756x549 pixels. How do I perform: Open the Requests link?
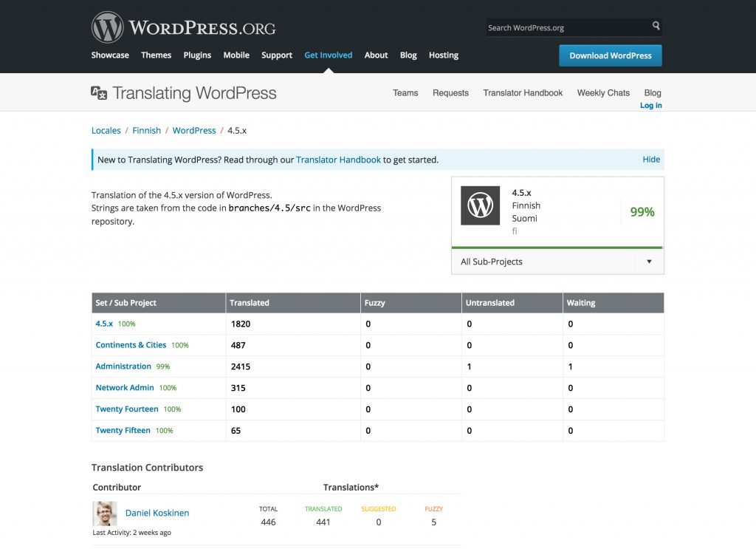[x=450, y=92]
